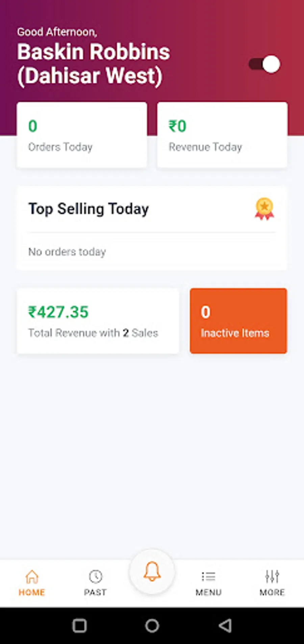Tap the top selling award medal icon
Viewport: 304px width, 644px height.
click(264, 209)
